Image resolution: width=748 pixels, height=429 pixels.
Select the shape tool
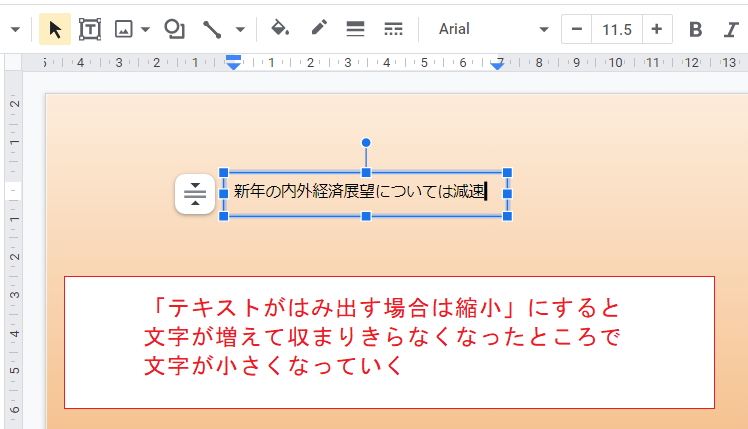[x=174, y=29]
